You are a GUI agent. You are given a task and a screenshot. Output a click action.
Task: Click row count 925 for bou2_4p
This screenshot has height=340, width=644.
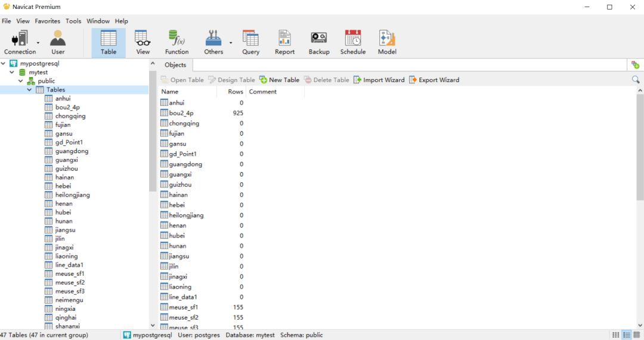pos(238,113)
